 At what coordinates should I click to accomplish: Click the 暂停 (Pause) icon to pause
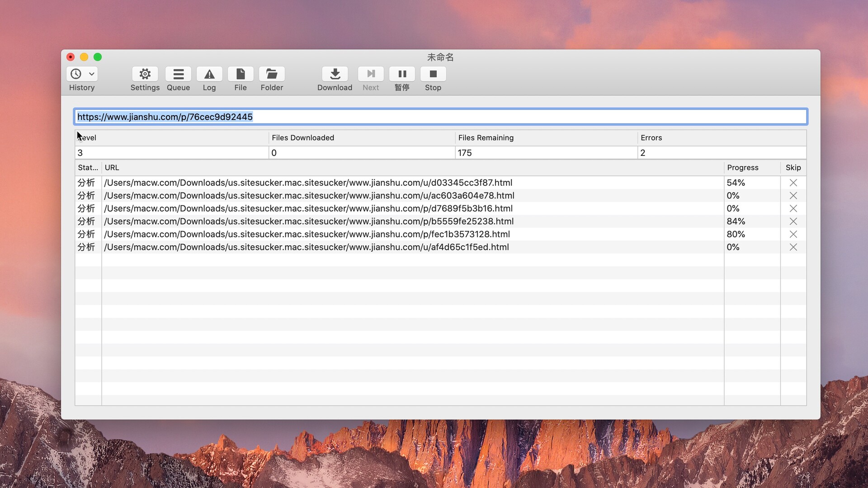click(x=402, y=73)
